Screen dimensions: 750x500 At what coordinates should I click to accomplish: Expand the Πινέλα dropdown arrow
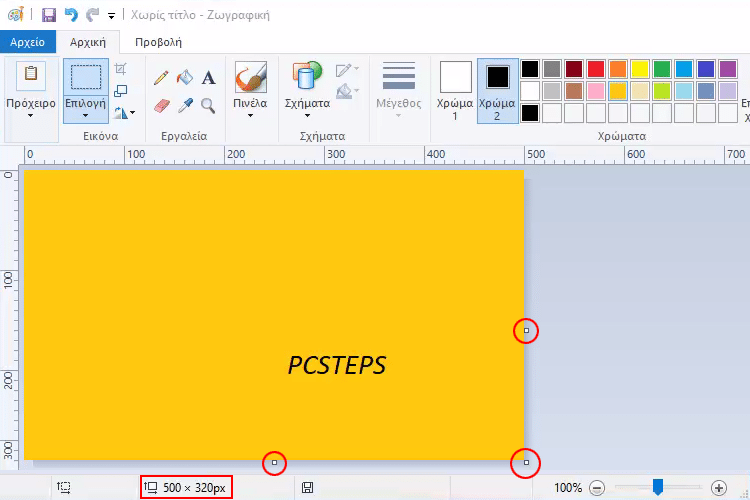click(250, 115)
